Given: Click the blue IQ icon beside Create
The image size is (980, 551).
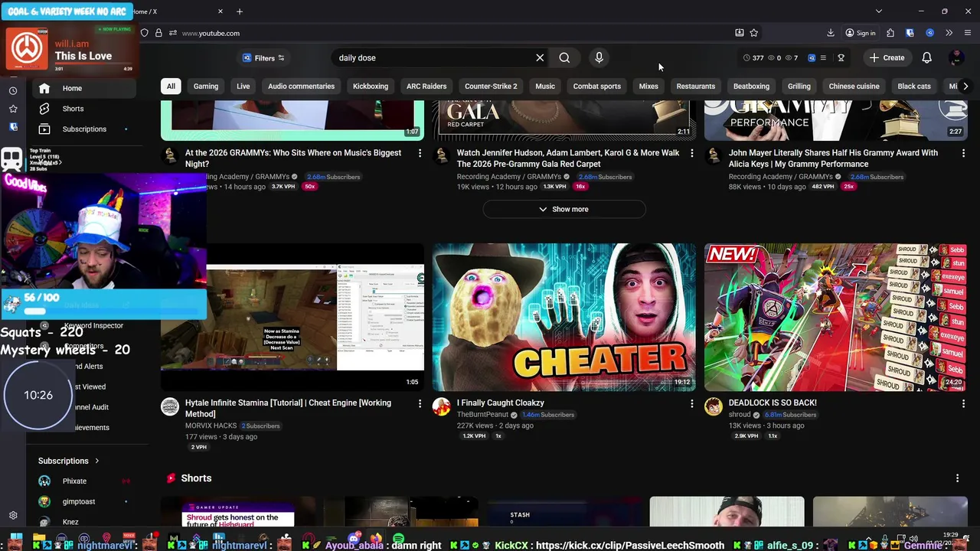Looking at the screenshot, I should coord(812,57).
